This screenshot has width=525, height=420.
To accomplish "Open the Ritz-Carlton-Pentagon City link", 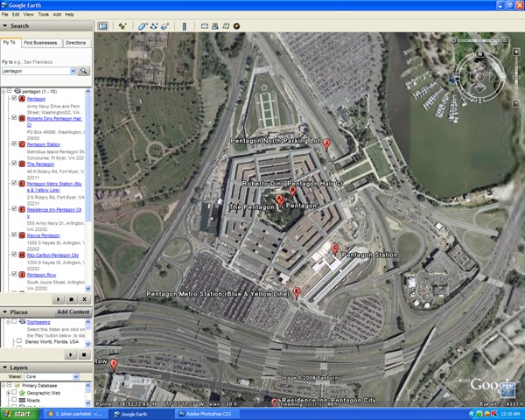I will (x=52, y=255).
